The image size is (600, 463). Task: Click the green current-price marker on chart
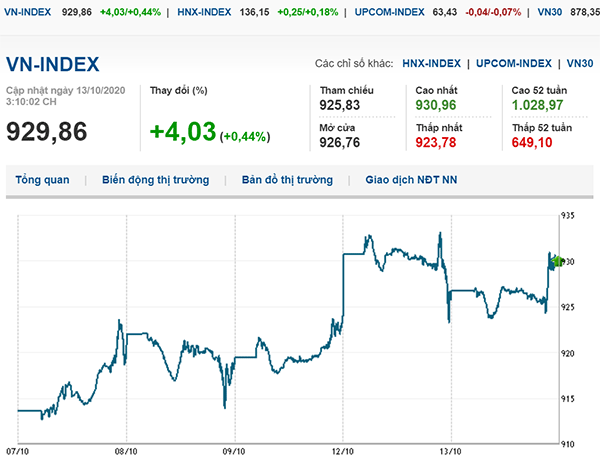[x=557, y=262]
